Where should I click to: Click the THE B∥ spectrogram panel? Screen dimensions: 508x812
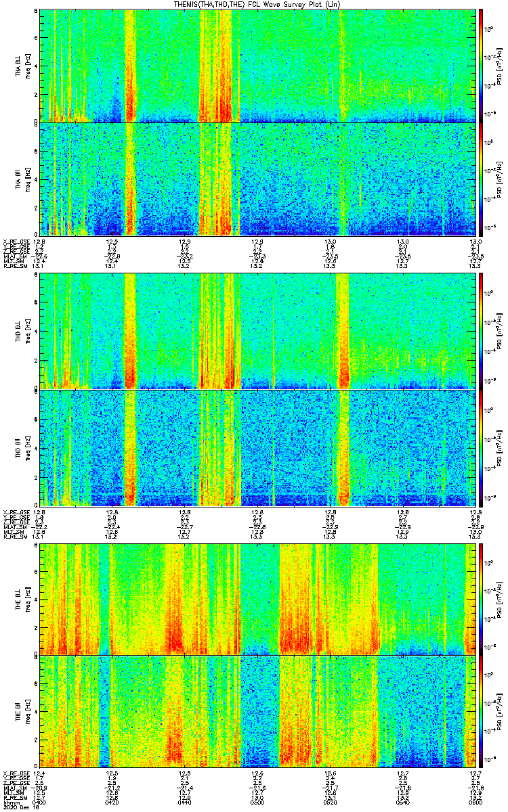257,712
